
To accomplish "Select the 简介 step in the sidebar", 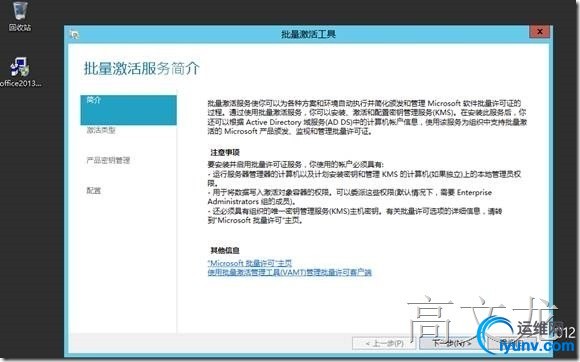I will tap(128, 110).
